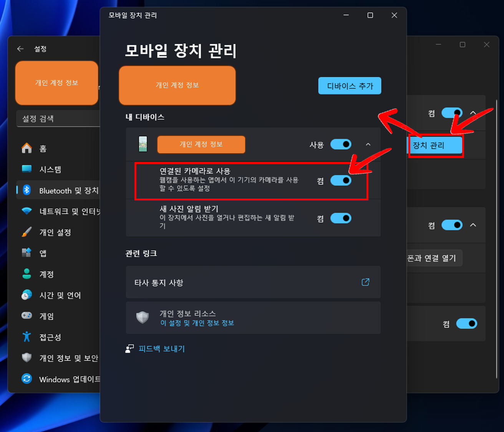Expand the 켬 section in the background window
The image size is (504, 432).
pos(473,225)
